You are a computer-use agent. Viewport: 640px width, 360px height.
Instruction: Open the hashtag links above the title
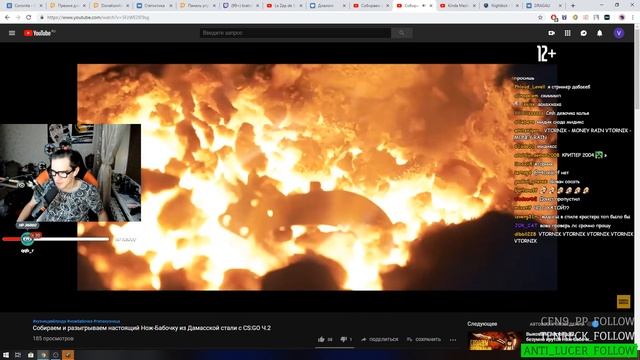76,322
